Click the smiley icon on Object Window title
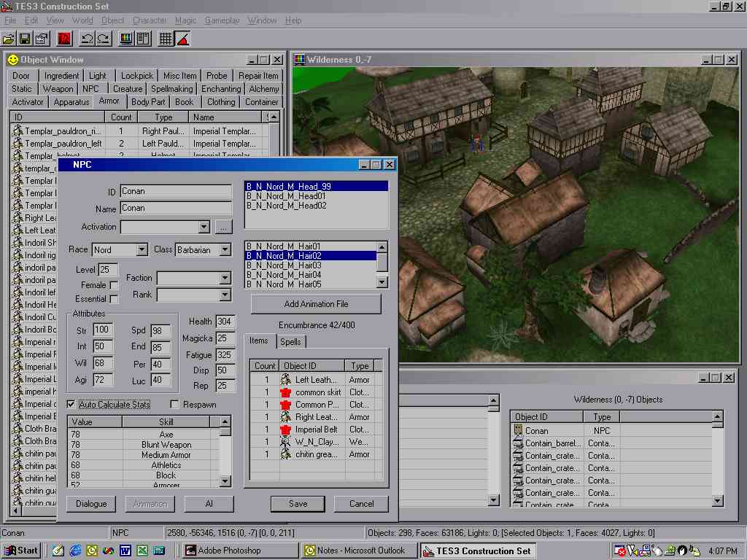 coord(13,60)
